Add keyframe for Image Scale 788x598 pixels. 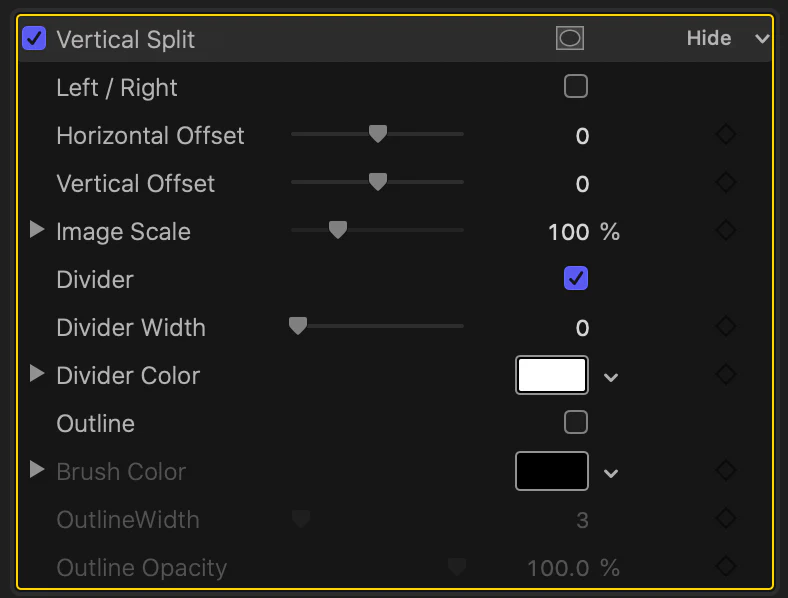pos(726,231)
